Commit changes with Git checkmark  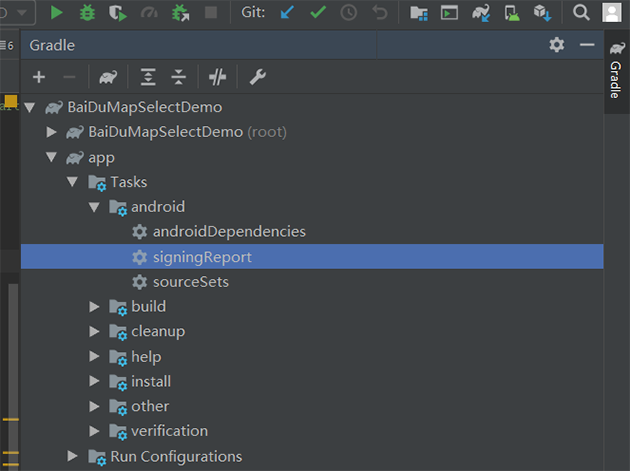click(318, 13)
